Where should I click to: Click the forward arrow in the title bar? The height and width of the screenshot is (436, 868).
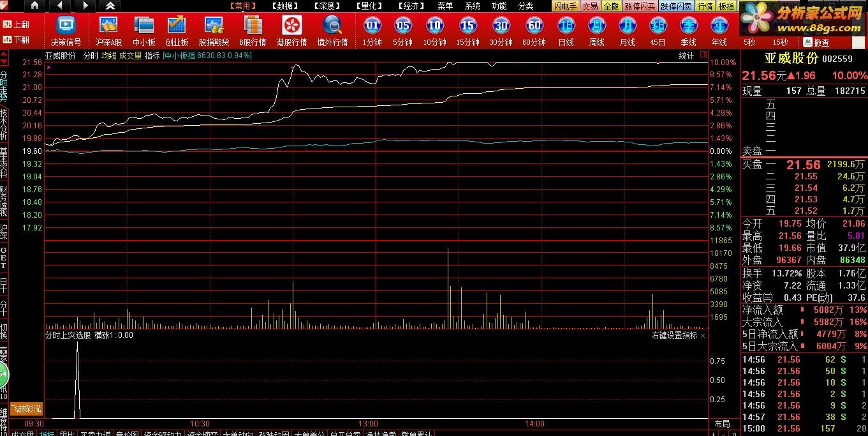[x=85, y=6]
